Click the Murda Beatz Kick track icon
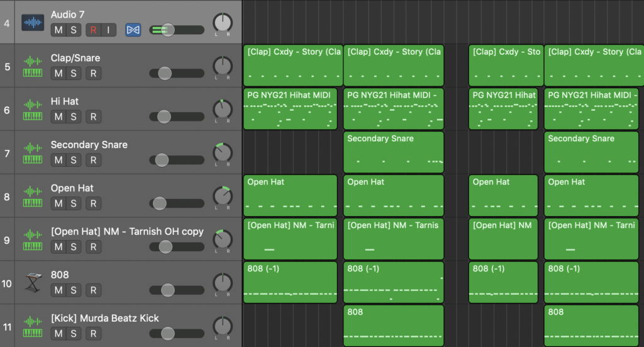Viewport: 644px width, 347px height. (x=33, y=327)
